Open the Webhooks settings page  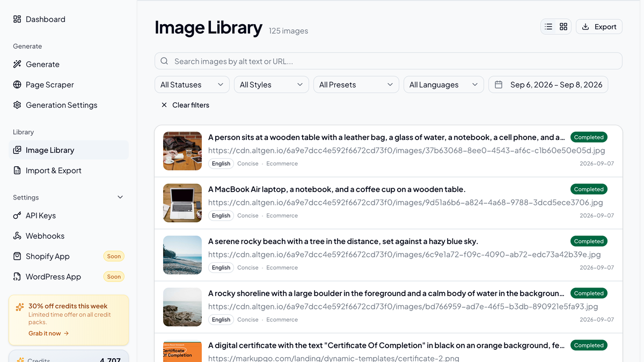pos(69,236)
